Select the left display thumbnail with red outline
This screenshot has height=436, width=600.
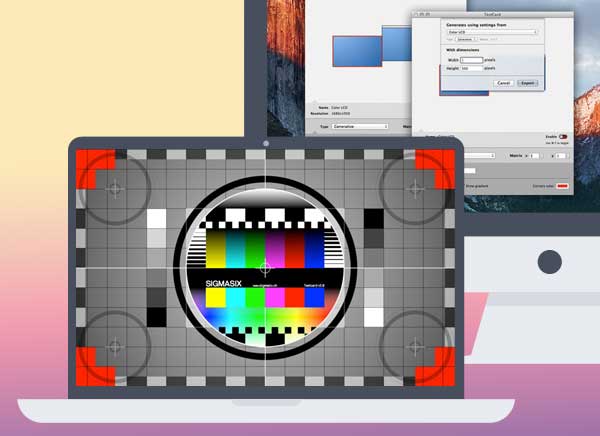[x=357, y=49]
